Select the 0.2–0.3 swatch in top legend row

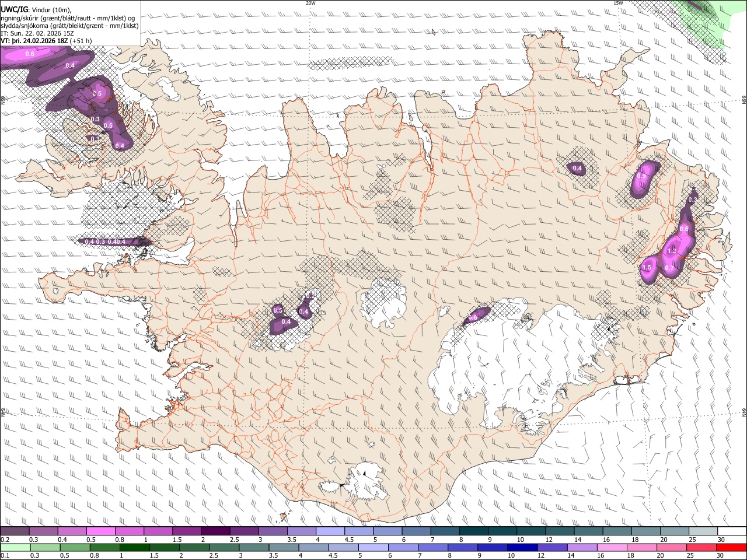15,531
